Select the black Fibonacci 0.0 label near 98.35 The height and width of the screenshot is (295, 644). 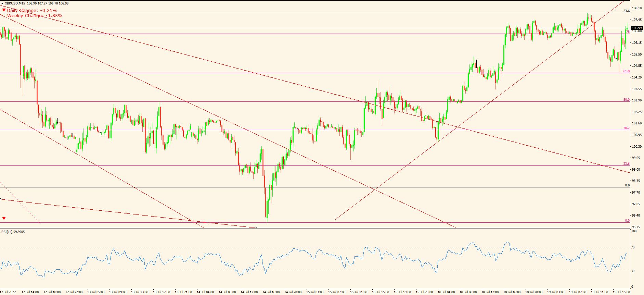627,185
